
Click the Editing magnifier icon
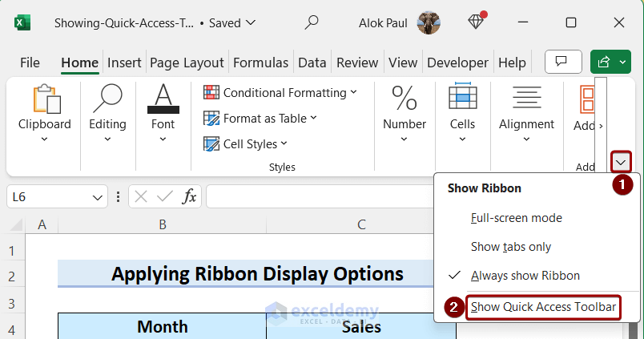pyautogui.click(x=107, y=99)
